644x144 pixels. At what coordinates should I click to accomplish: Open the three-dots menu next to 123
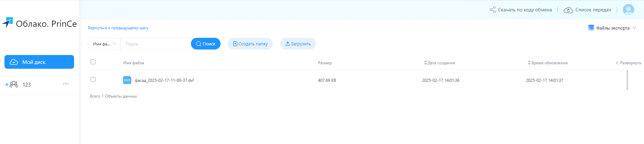point(66,84)
